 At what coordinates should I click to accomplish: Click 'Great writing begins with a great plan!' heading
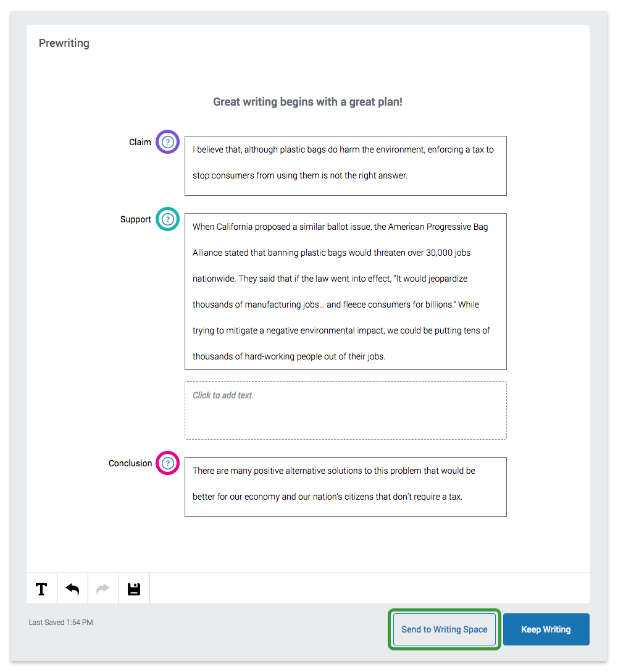308,102
